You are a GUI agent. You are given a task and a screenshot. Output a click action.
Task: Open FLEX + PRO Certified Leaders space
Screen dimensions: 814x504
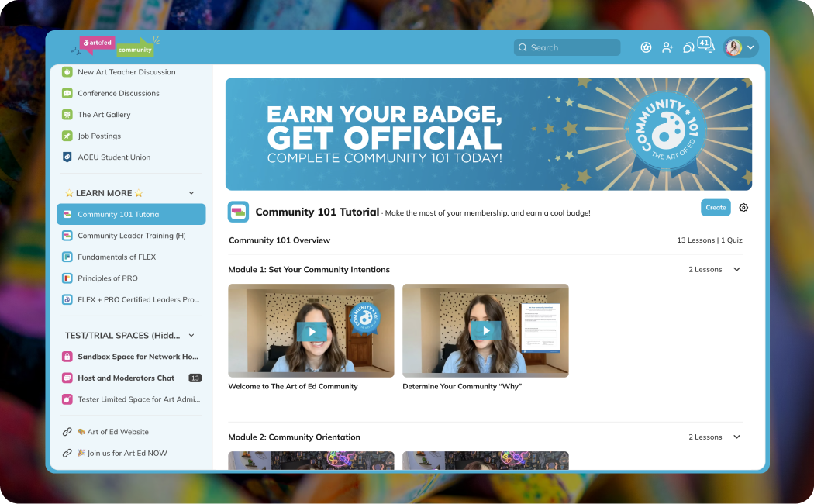(139, 299)
